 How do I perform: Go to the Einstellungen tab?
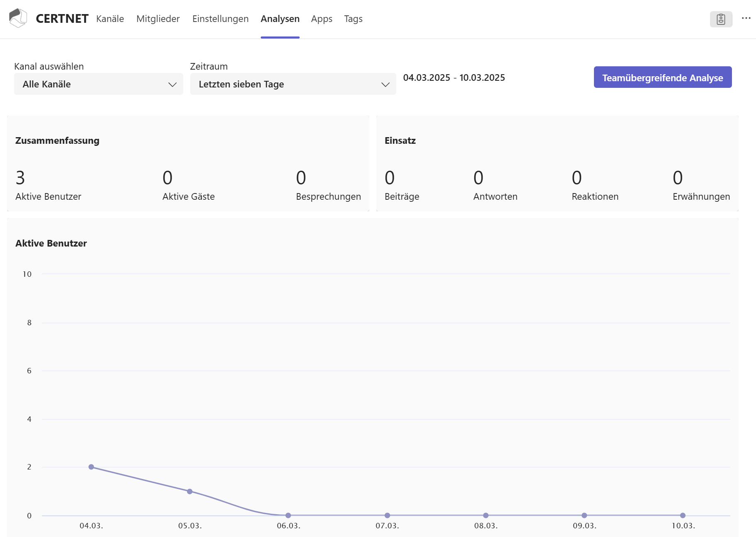coord(220,19)
